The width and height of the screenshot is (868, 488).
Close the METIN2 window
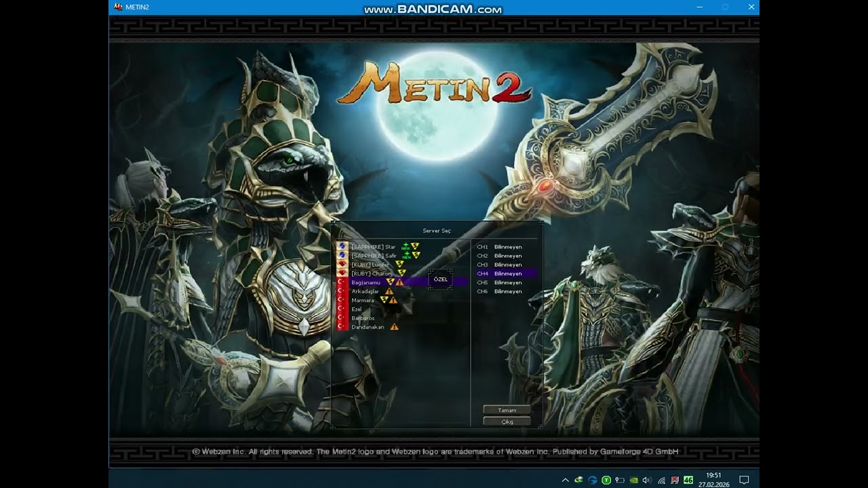(751, 7)
